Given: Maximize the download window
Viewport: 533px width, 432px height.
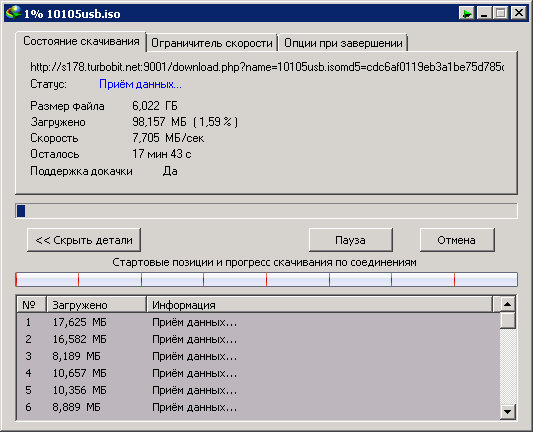Looking at the screenshot, I should [x=500, y=13].
